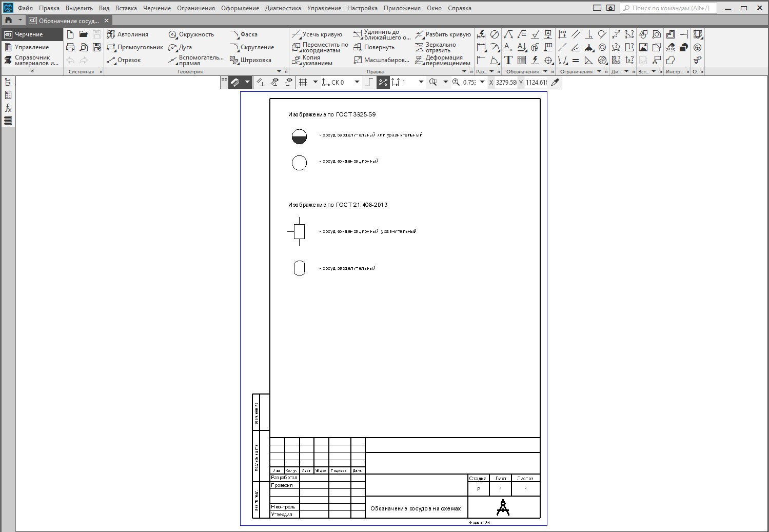The width and height of the screenshot is (769, 532).
Task: Click the Усечь кривую trim tool
Action: 317,34
